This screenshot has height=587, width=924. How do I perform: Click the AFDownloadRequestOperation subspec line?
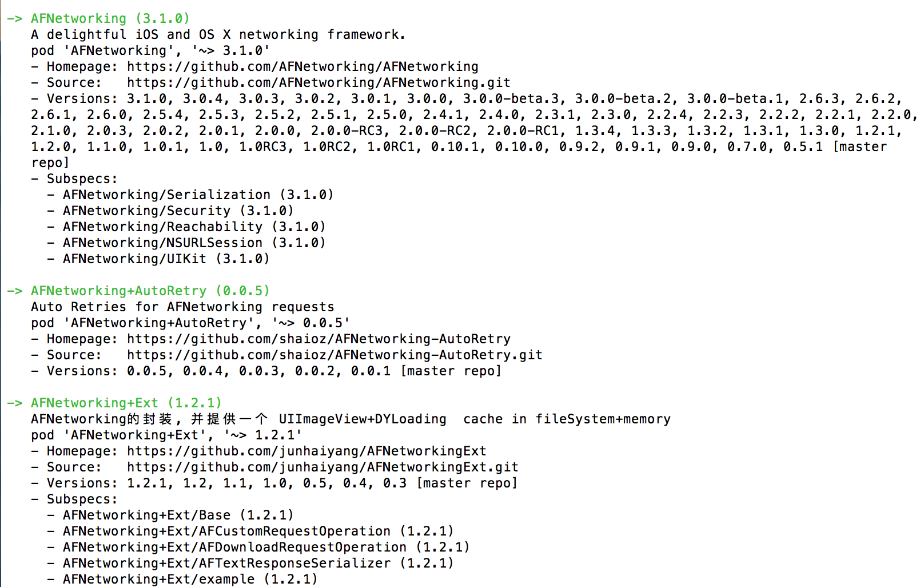click(266, 548)
